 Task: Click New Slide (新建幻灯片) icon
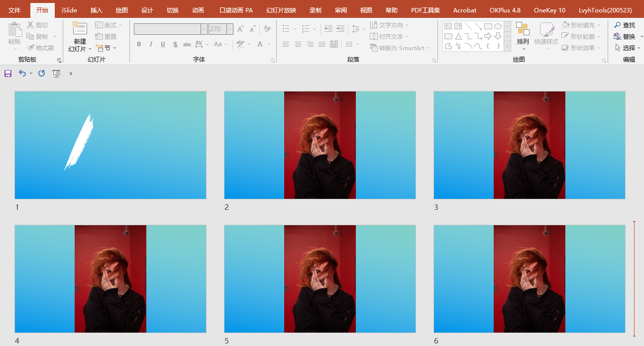point(80,29)
